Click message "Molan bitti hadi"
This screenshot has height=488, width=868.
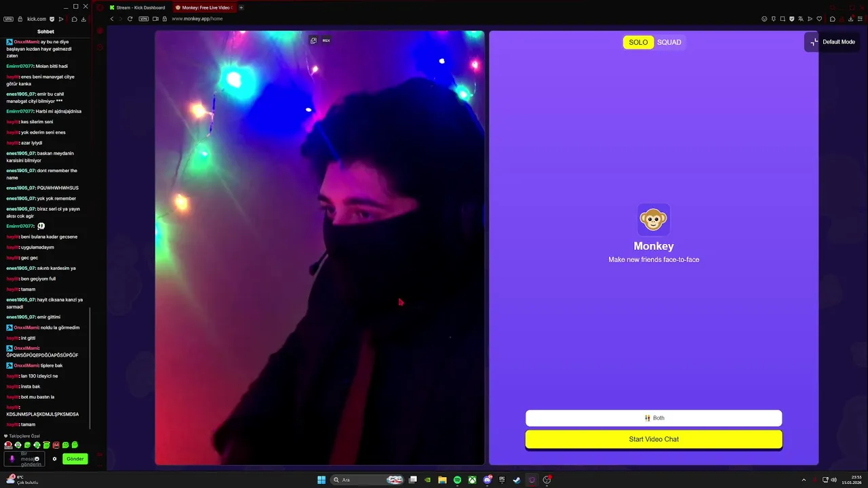[x=52, y=66]
